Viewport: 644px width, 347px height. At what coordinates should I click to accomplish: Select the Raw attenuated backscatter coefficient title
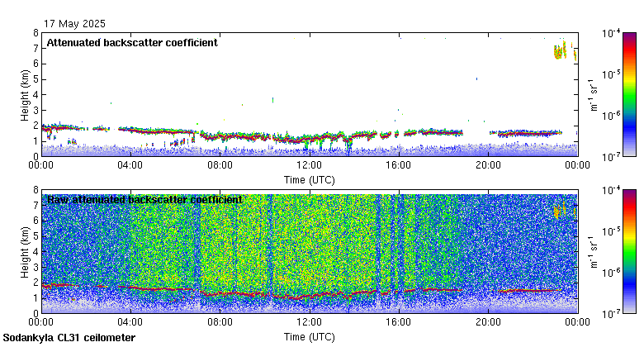pos(144,200)
